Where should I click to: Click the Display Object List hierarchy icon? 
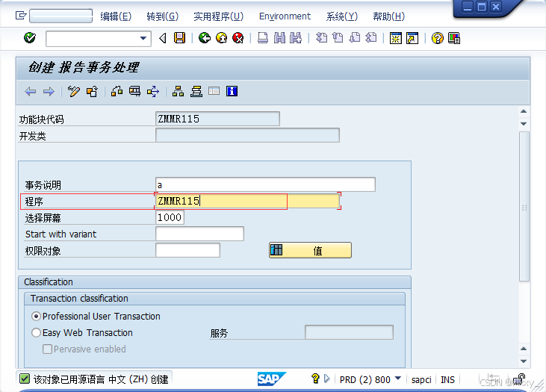(x=178, y=91)
